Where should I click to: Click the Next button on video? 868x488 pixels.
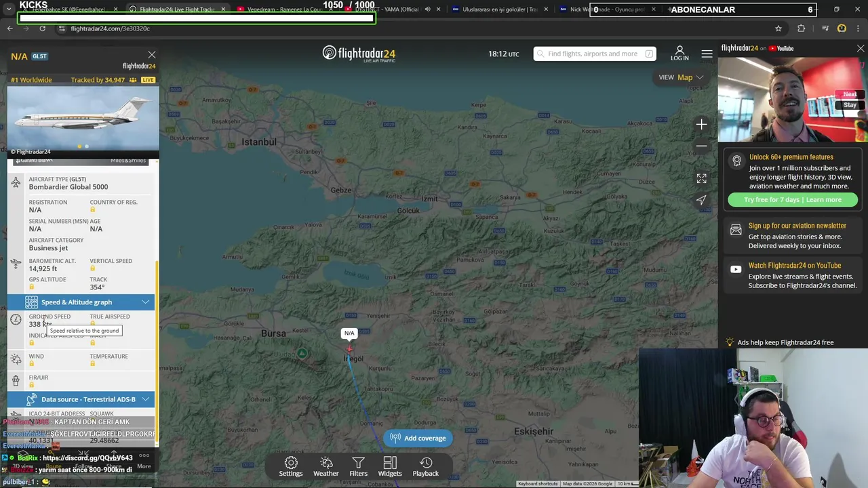pyautogui.click(x=850, y=94)
